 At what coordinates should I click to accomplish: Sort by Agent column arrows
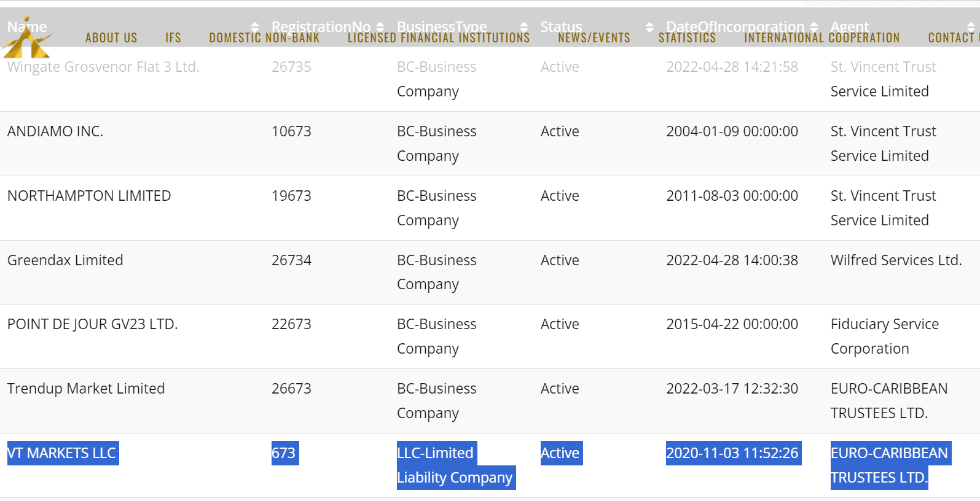tap(971, 27)
